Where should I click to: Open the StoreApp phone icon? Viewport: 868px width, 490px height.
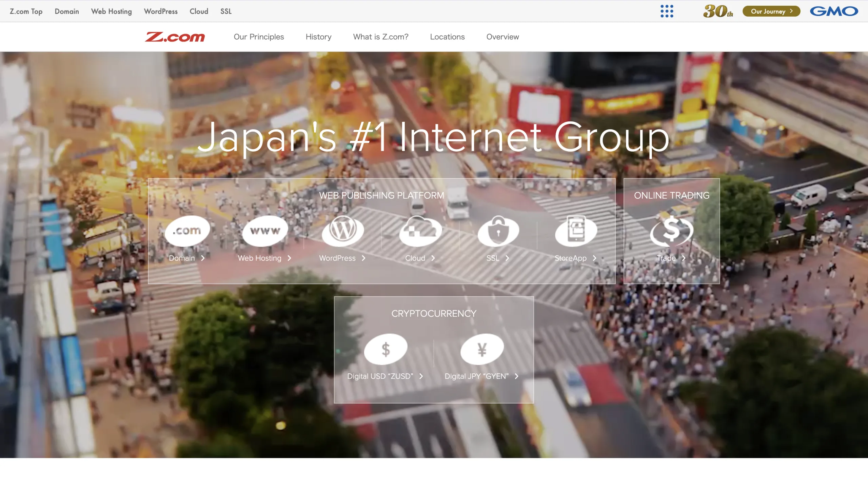coord(576,231)
